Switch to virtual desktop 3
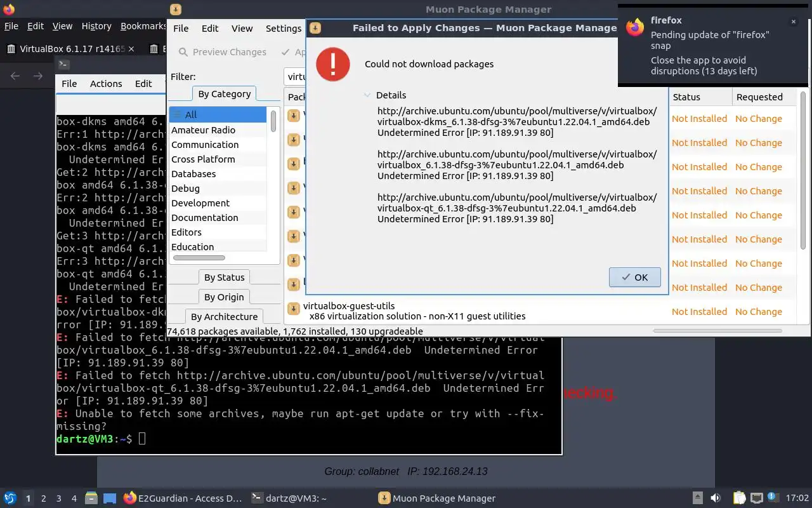Screen dimensions: 812x508 coord(59,498)
